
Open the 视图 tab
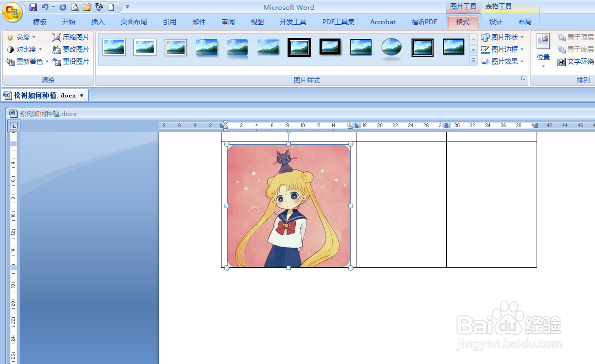click(257, 22)
